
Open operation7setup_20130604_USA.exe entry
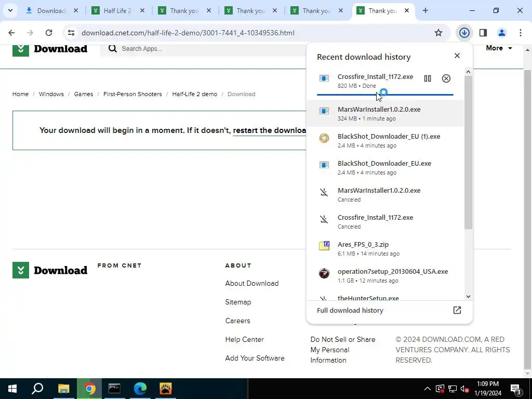tap(385, 275)
